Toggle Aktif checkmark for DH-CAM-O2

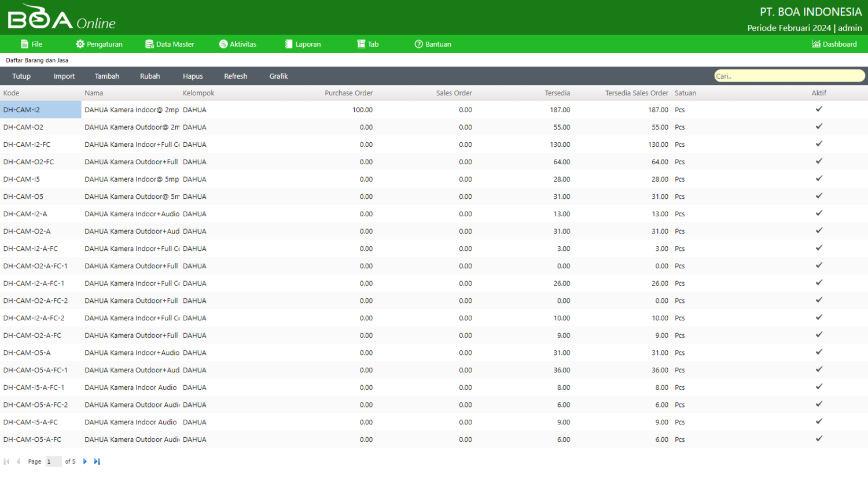coord(819,127)
